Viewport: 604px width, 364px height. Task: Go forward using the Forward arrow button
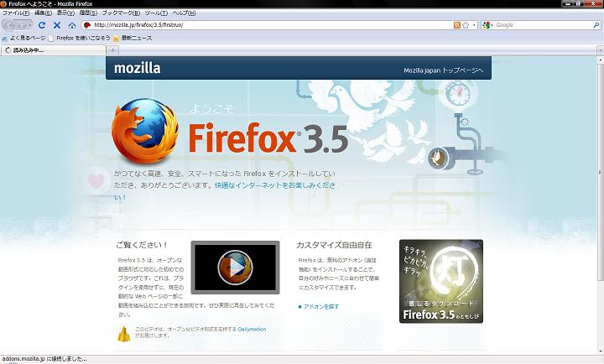click(x=23, y=25)
